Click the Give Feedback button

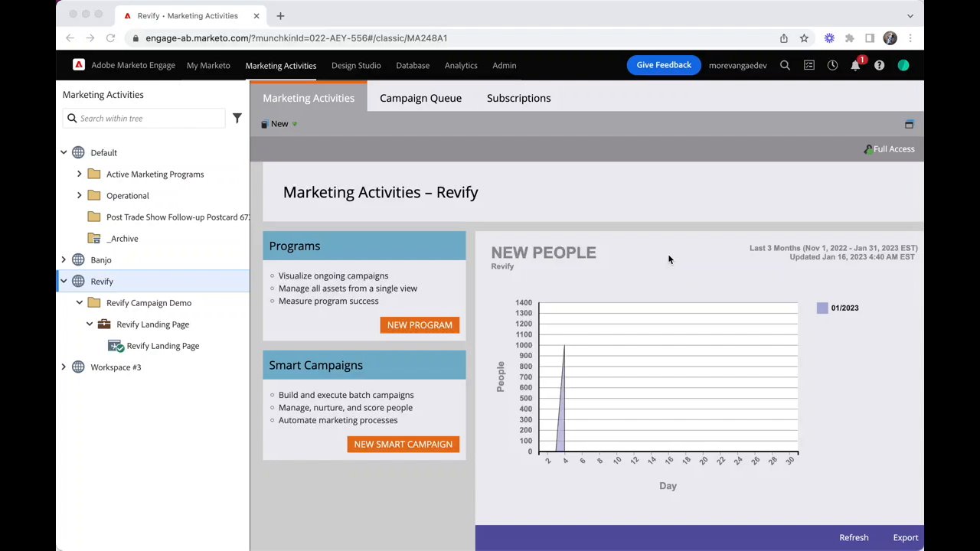(664, 65)
